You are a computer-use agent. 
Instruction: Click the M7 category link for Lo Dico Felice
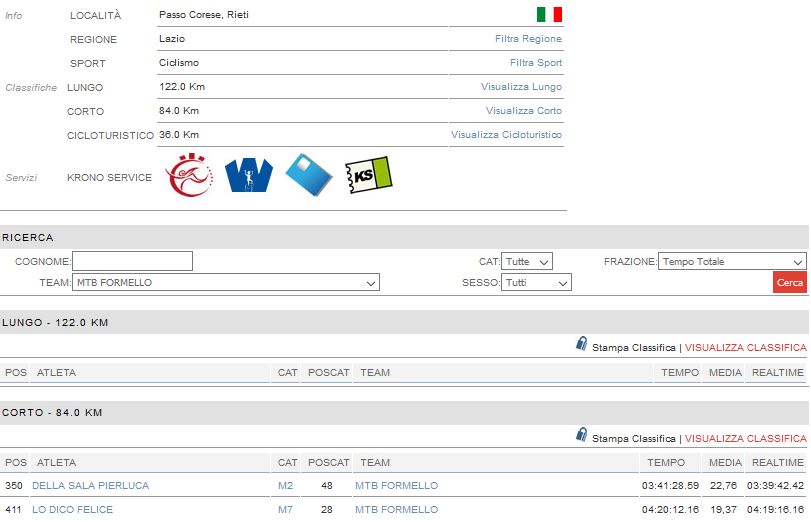pyautogui.click(x=286, y=510)
